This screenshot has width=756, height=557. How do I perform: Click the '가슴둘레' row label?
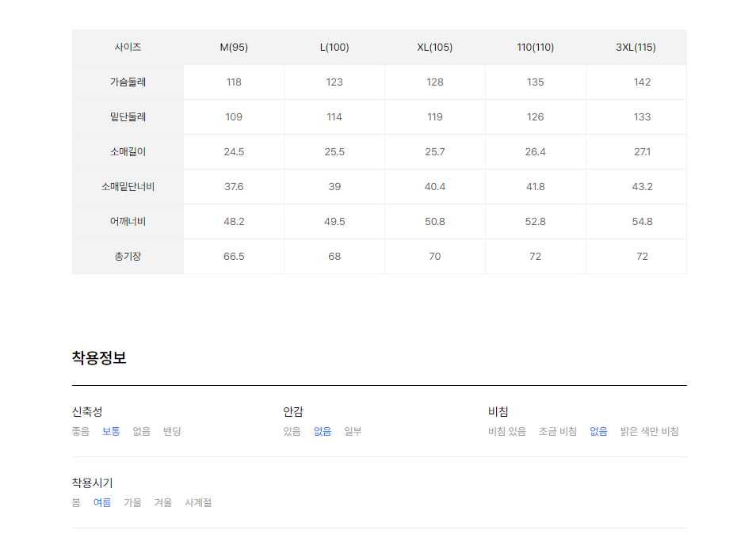(128, 82)
